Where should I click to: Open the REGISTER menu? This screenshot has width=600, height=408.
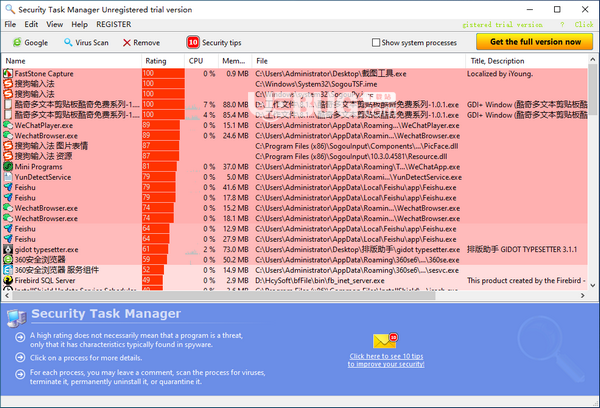point(114,24)
